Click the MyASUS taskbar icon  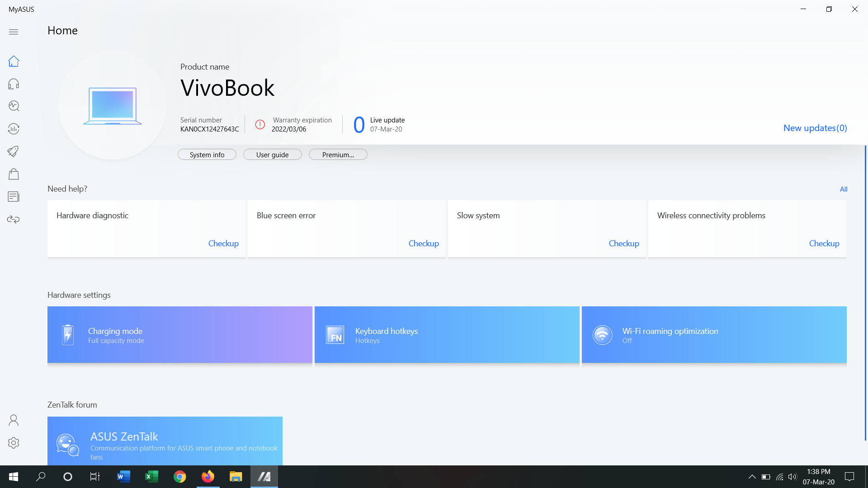(x=264, y=477)
